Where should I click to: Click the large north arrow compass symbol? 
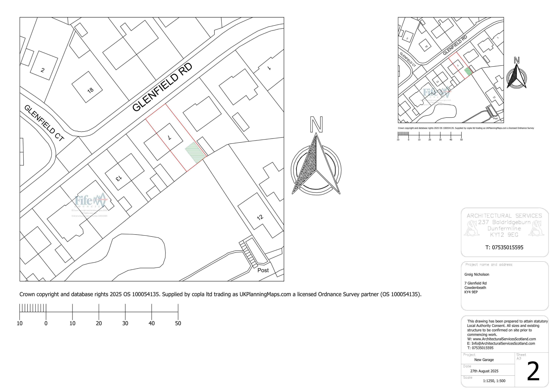pyautogui.click(x=316, y=156)
